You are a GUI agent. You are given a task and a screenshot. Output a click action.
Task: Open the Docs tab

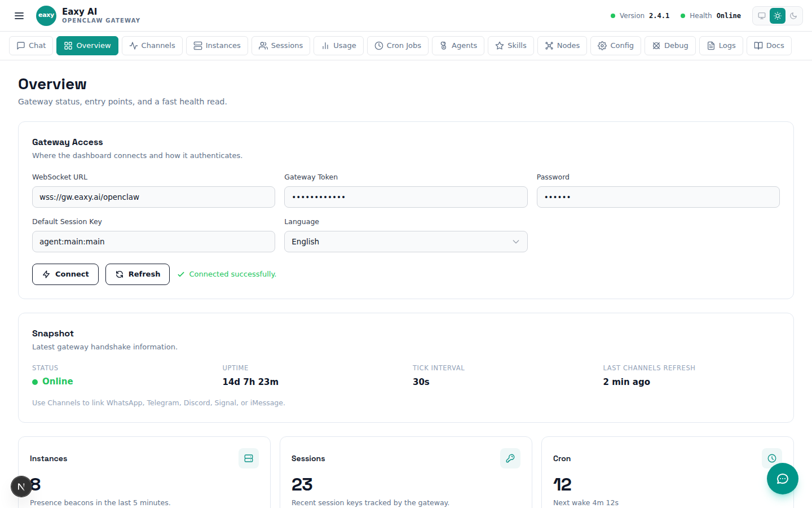click(x=769, y=46)
